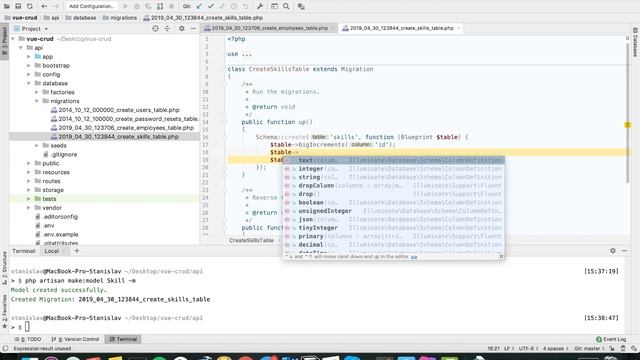Viewport: 640px width, 360px height.
Task: Switch to create_employees_table.php editor tab
Action: [269, 28]
